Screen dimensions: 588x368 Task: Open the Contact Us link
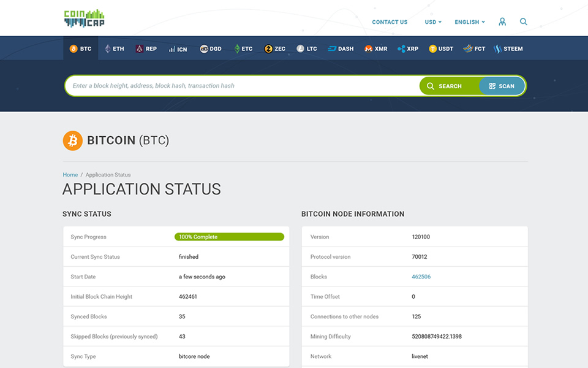(x=390, y=22)
